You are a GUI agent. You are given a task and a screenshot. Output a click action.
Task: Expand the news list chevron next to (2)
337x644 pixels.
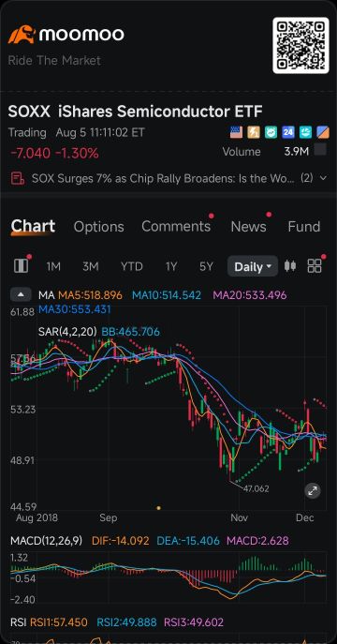point(323,178)
